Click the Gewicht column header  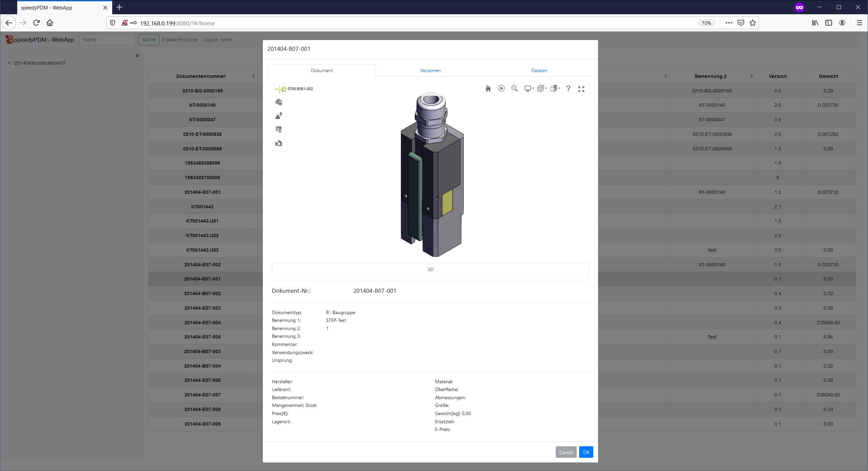point(828,76)
